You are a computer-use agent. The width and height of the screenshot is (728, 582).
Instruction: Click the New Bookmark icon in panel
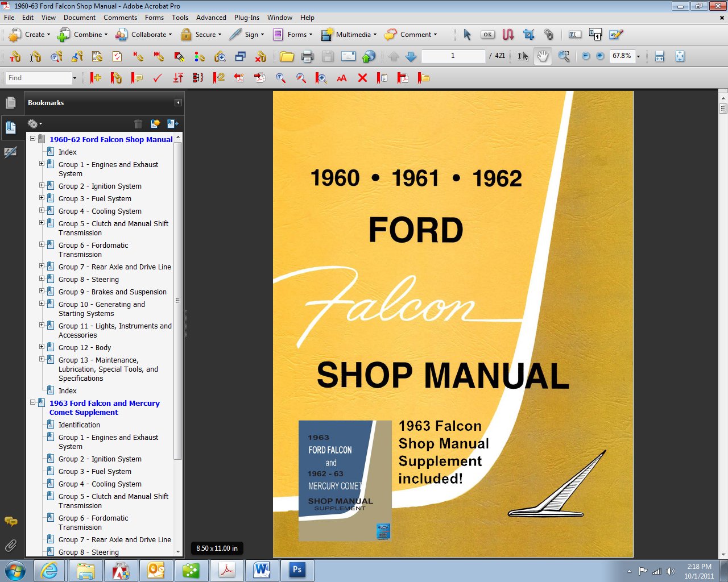click(x=155, y=123)
